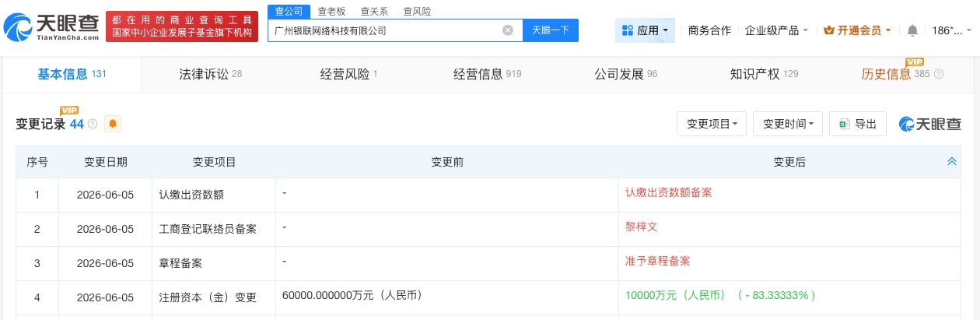Click the red 国家中小企业发展子基金 banner
980x320 pixels.
pyautogui.click(x=182, y=26)
